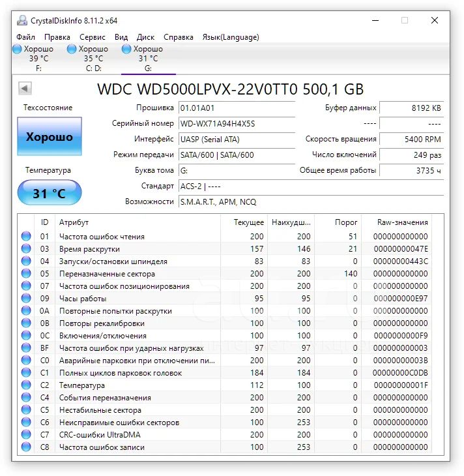The width and height of the screenshot is (464, 476).
Task: Click the status icon for attribute BF
Action: (x=26, y=348)
